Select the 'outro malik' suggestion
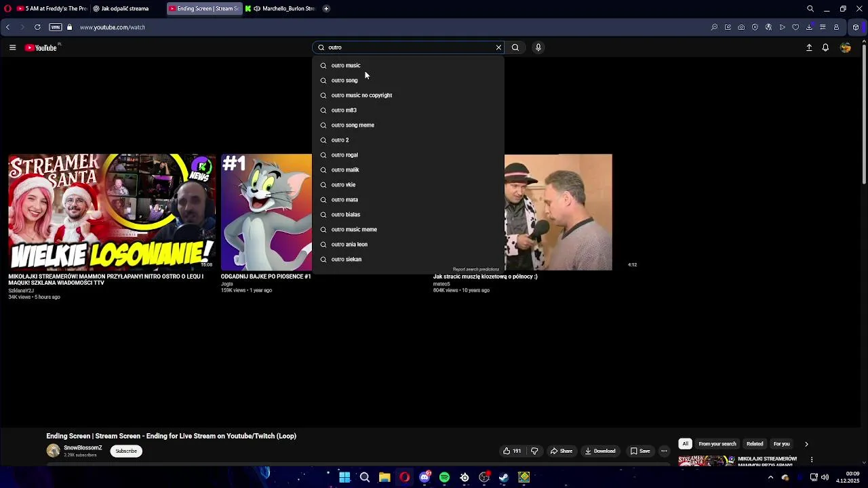Viewport: 868px width, 488px height. click(408, 169)
